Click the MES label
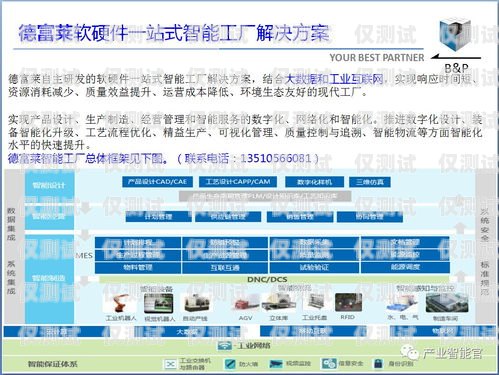The image size is (499, 375). [84, 255]
